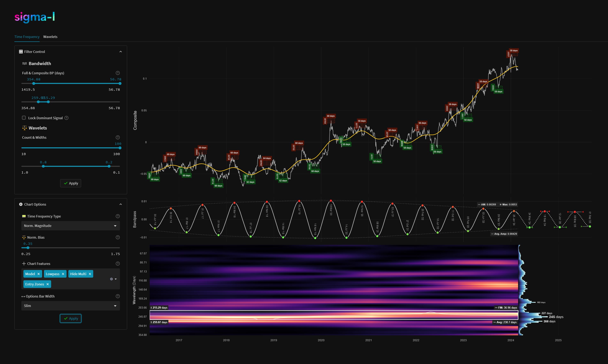Click the 227 days spectrum peak label
The height and width of the screenshot is (364, 608).
547,314
